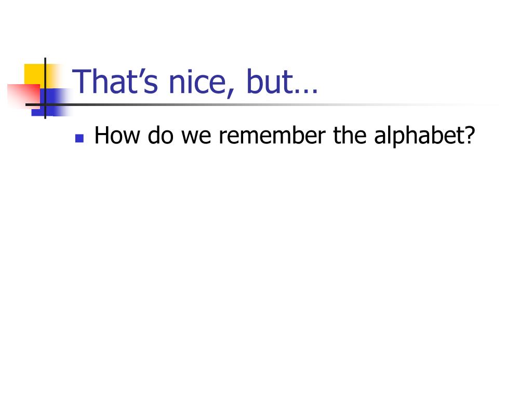The image size is (532, 399).
Task: Click the question mark ending the bullet
Action: pos(469,136)
